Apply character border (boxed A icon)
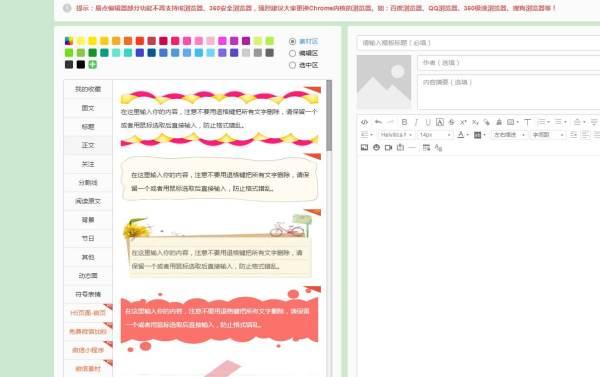Viewport: 600px width, 377px height. coord(440,122)
